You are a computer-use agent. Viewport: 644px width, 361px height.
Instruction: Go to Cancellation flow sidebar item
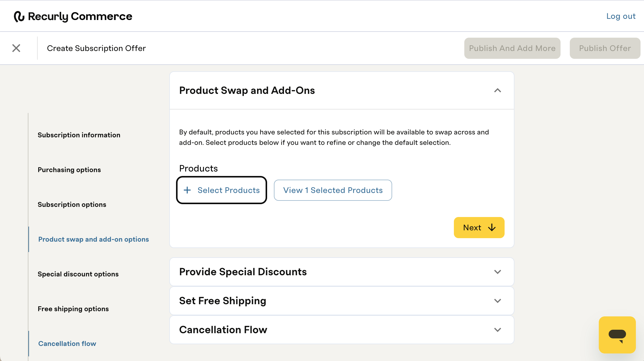click(67, 344)
